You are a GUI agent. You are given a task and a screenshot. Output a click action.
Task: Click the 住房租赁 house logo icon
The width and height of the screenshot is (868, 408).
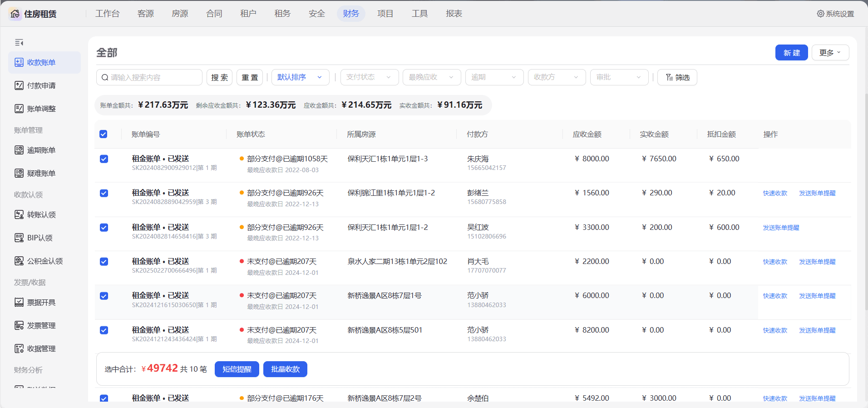pos(15,14)
